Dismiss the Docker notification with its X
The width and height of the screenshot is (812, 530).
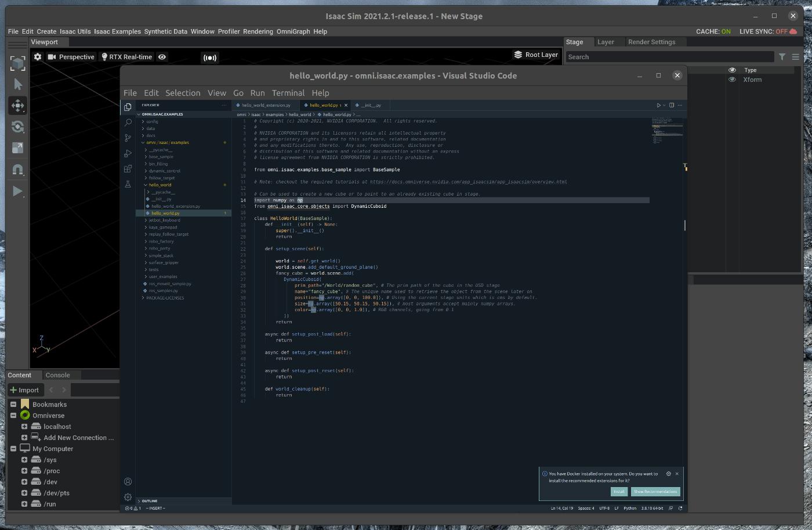pyautogui.click(x=677, y=474)
